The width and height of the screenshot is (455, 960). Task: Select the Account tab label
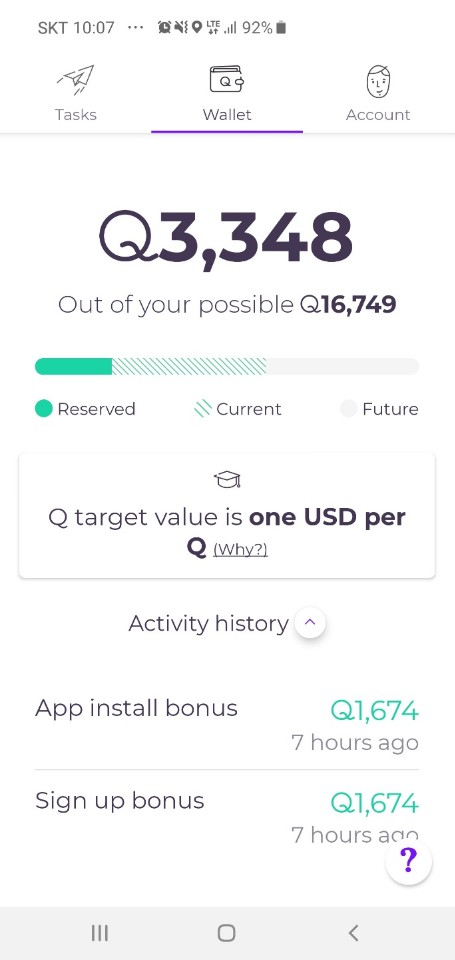click(x=378, y=114)
